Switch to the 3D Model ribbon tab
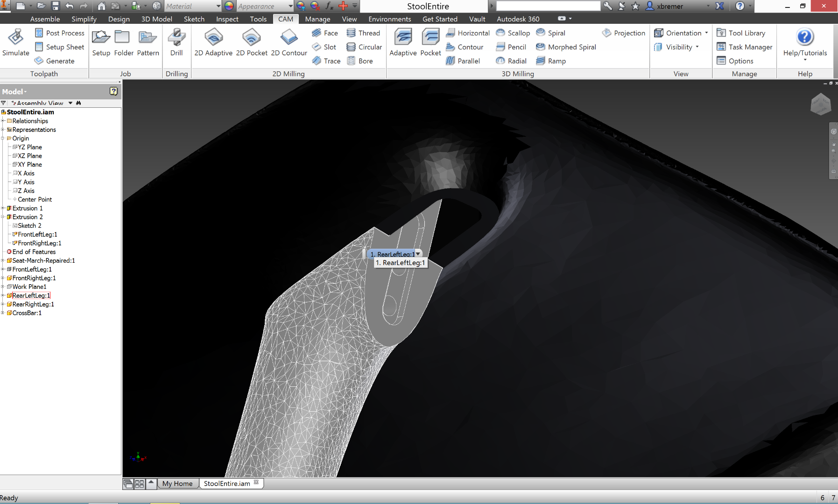The width and height of the screenshot is (838, 504). coord(156,19)
